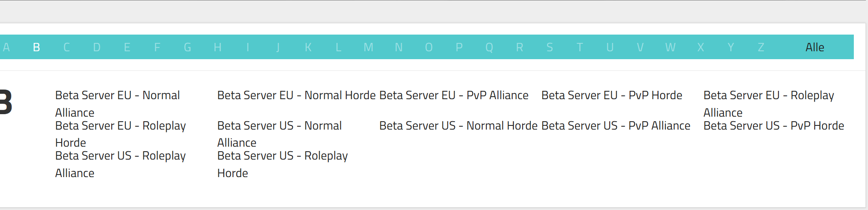Open Beta Server US - Normal Alliance
This screenshot has width=868, height=210.
[279, 134]
